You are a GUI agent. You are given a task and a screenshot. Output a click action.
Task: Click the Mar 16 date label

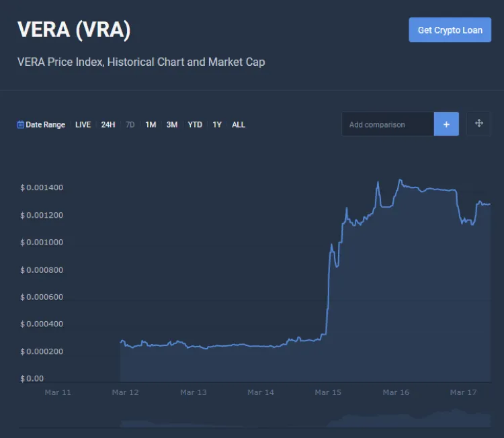396,392
